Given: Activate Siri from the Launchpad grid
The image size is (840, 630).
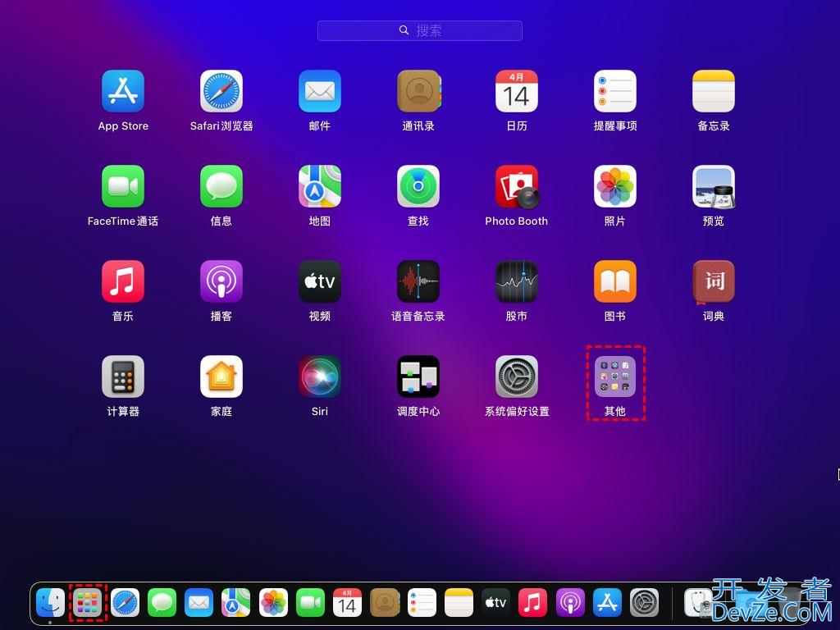Looking at the screenshot, I should pyautogui.click(x=320, y=377).
